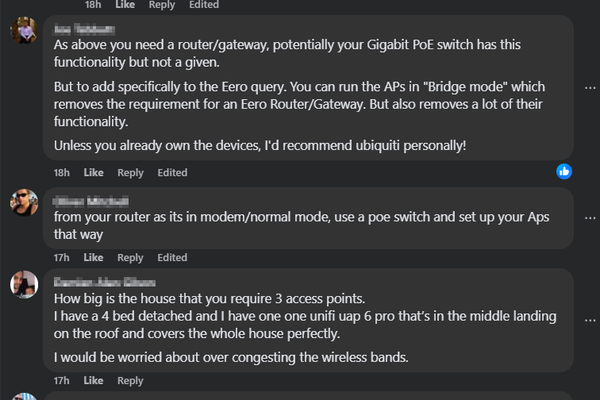Click author name above the modem/normal mode comment
The image size is (600, 400).
coord(90,200)
